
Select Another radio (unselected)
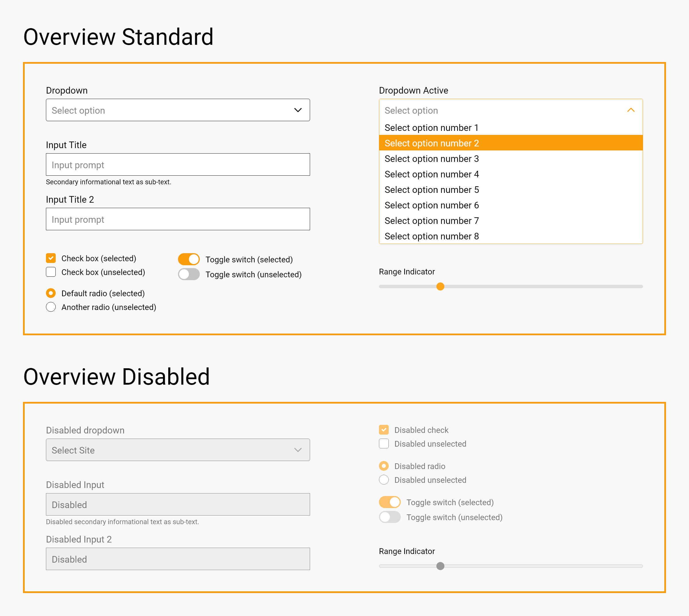point(51,307)
